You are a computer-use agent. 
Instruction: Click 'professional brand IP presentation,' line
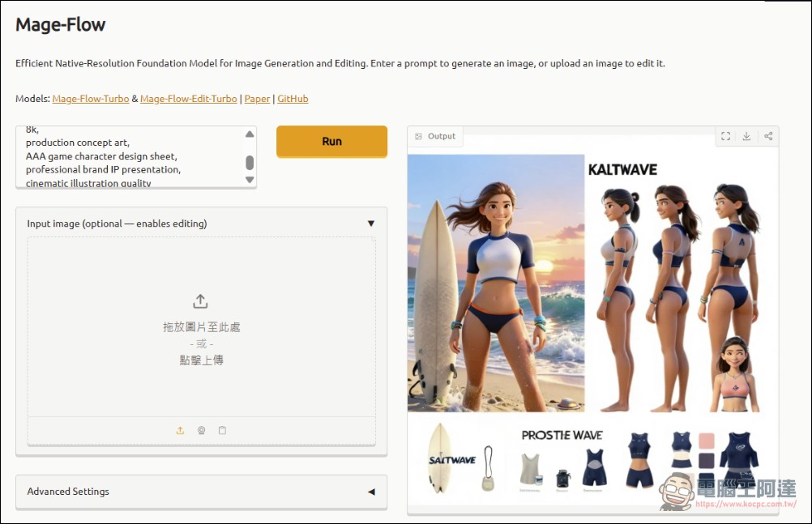pyautogui.click(x=103, y=170)
